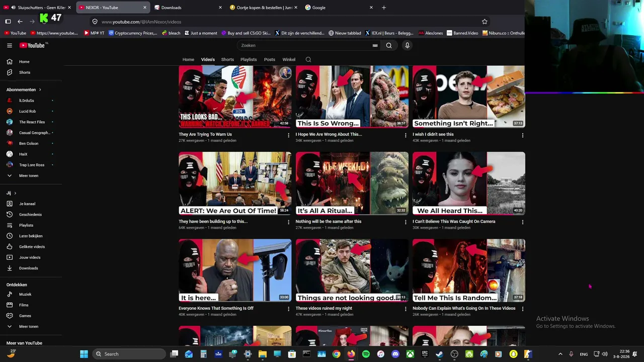Open Discord from the taskbar
Image resolution: width=644 pixels, height=362 pixels.
(x=395, y=354)
